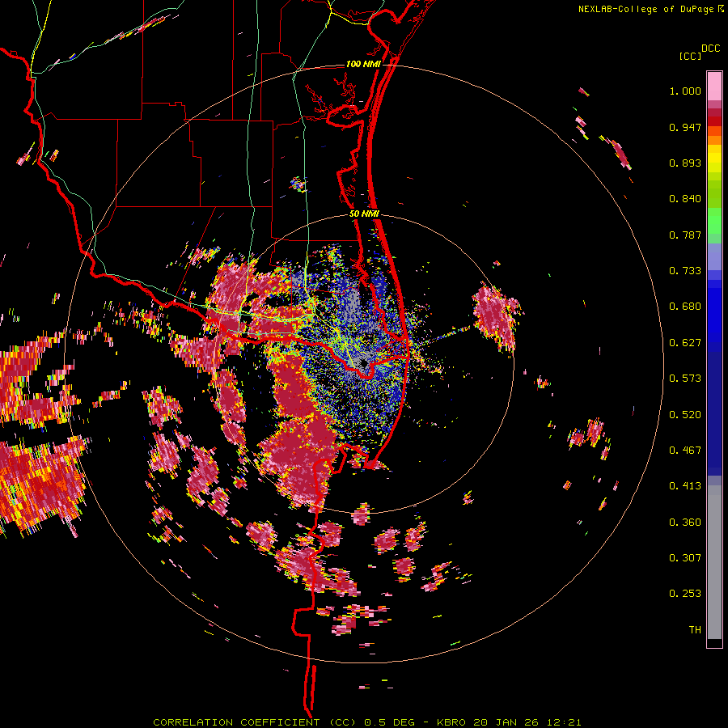
Task: Pick the yellow swatch beside 0.893
Action: click(x=714, y=162)
